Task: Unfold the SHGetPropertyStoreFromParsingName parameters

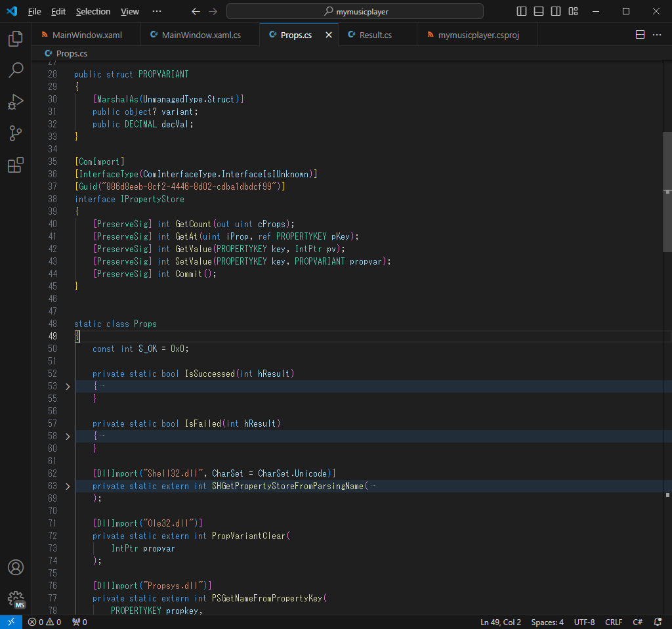Action: pyautogui.click(x=67, y=487)
